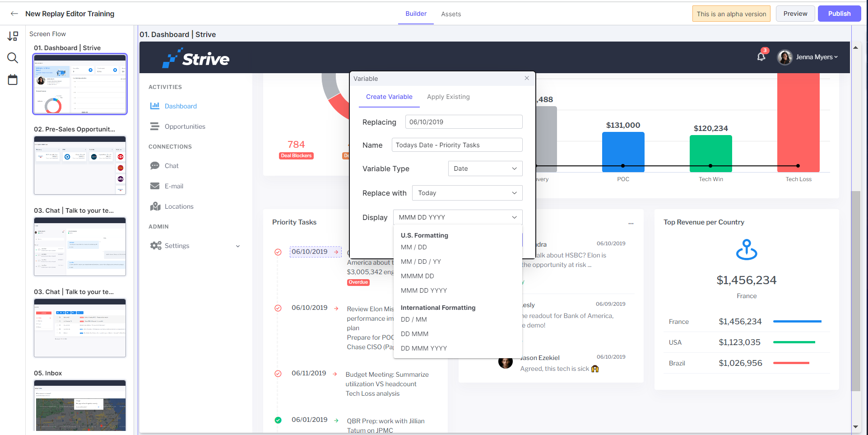Select the Apply Existing tab

tap(448, 97)
